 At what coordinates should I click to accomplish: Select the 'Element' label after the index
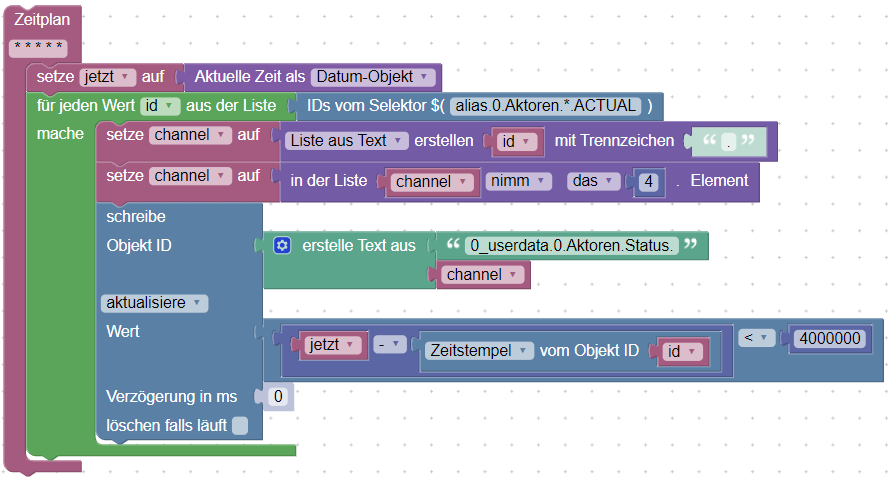[720, 181]
